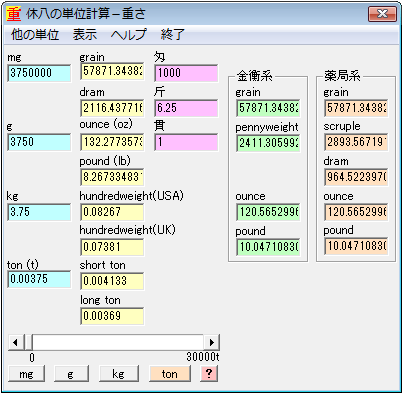Click the 貫 input field showing 1
Image resolution: width=402 pixels, height=395 pixels.
click(186, 142)
